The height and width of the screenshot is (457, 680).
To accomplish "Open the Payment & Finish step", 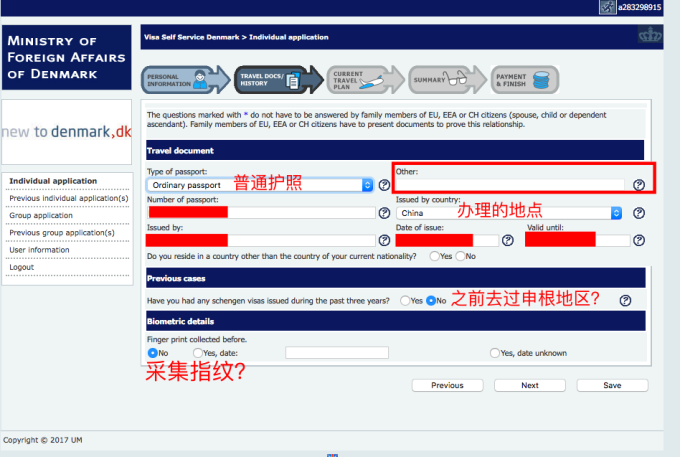I will click(x=525, y=80).
